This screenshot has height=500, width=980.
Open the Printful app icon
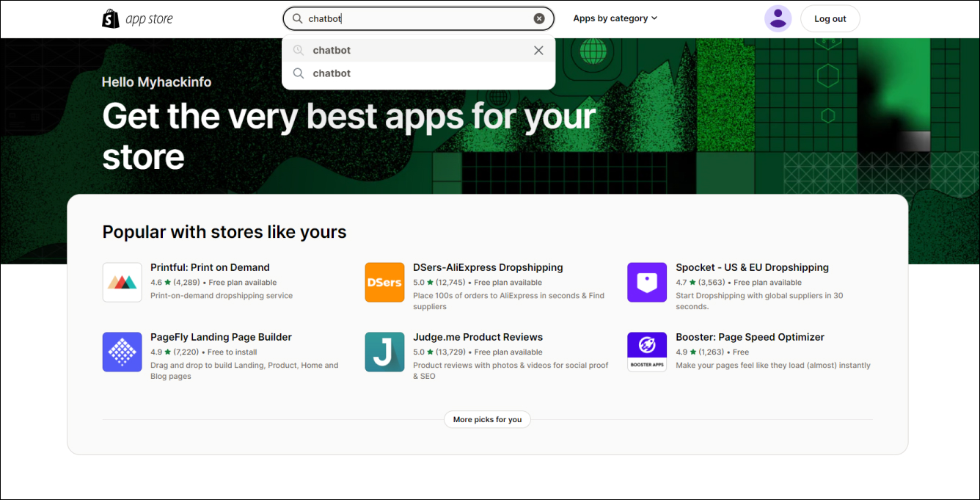(122, 282)
